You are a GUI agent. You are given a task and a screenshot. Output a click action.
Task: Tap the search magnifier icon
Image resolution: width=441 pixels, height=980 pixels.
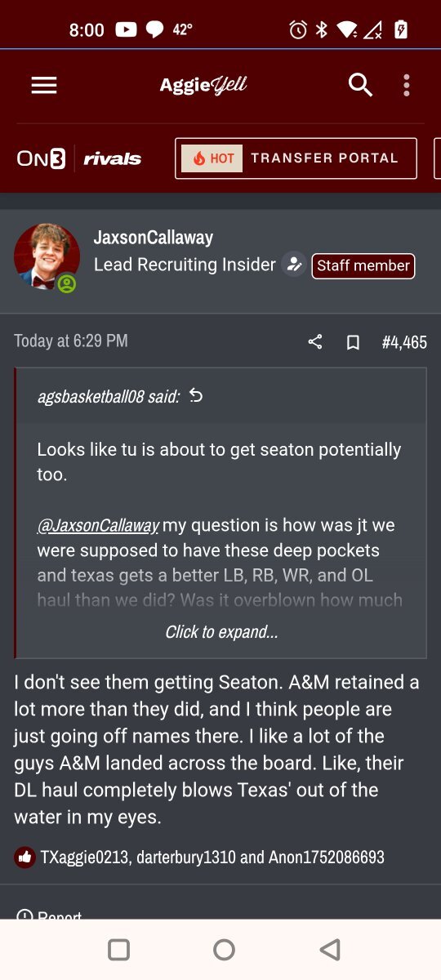(x=360, y=84)
